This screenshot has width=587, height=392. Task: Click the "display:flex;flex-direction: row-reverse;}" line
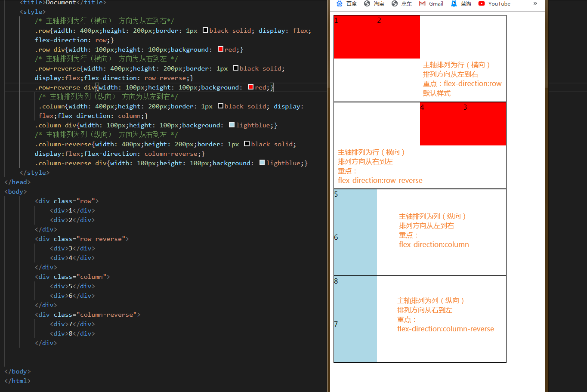(114, 78)
